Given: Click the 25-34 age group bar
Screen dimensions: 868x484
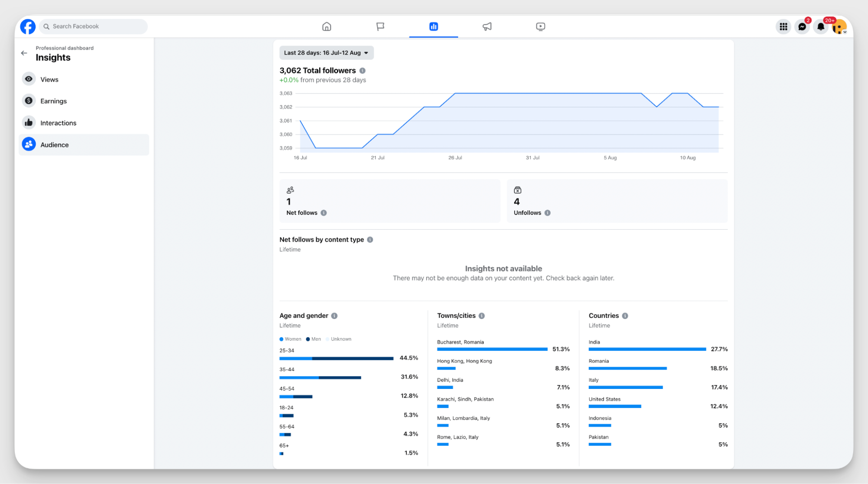Looking at the screenshot, I should click(337, 359).
